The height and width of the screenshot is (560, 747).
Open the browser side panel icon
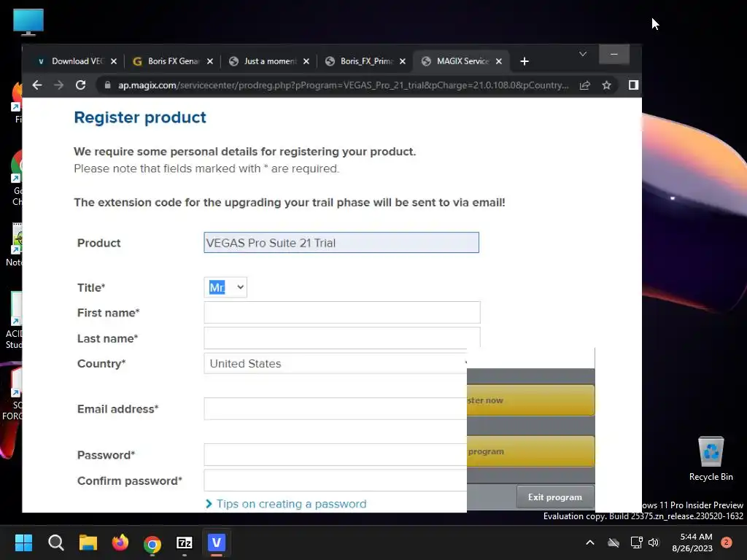coord(633,85)
